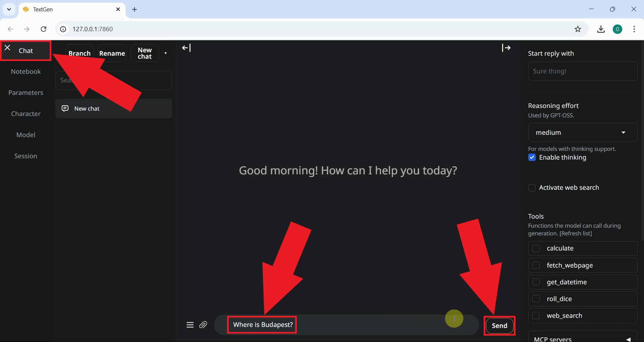Image resolution: width=644 pixels, height=342 pixels.
Task: Click the Refresh list link under Tools
Action: tap(576, 233)
